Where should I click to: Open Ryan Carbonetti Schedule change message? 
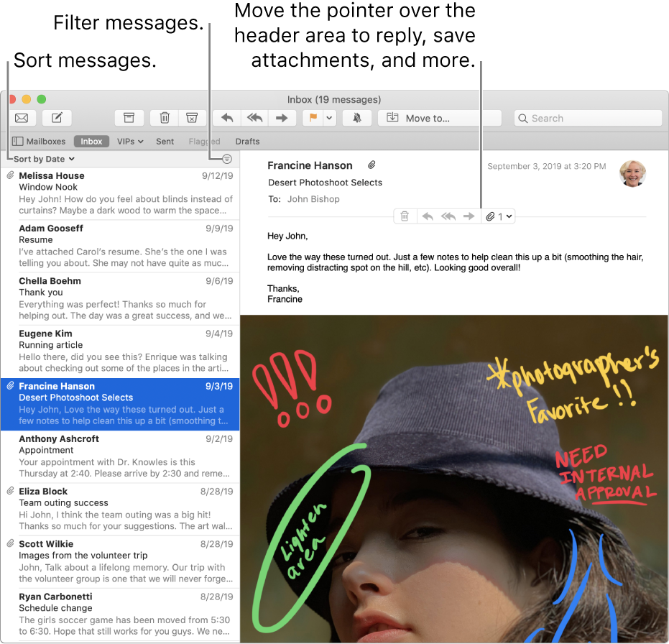click(x=120, y=614)
